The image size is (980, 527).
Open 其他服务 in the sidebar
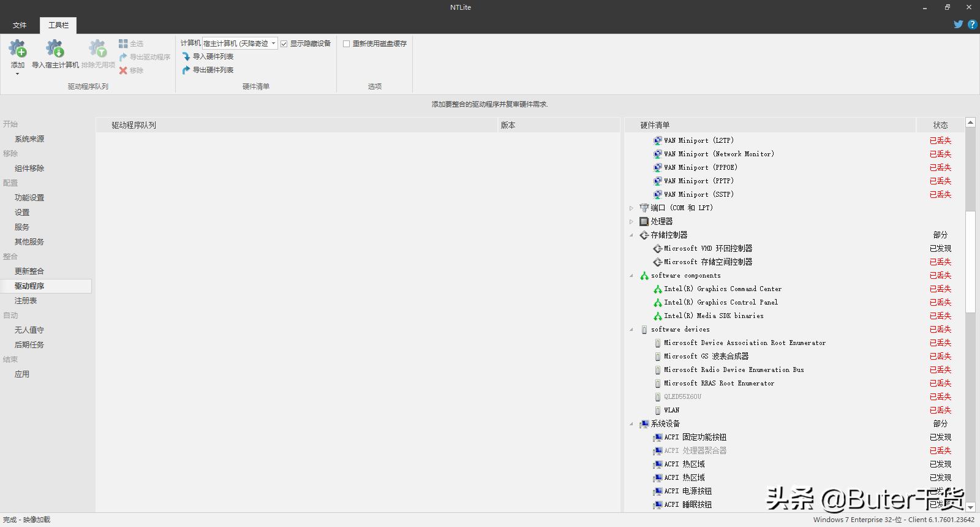29,242
